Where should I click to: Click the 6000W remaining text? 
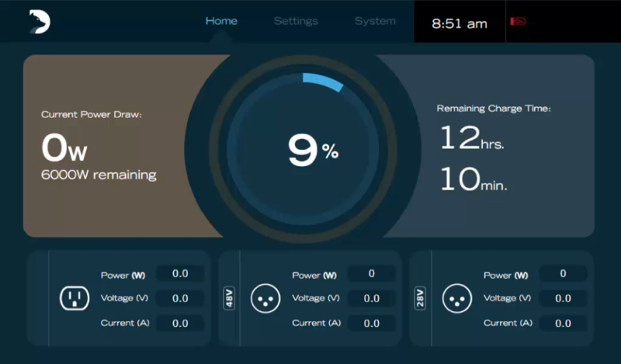point(99,175)
